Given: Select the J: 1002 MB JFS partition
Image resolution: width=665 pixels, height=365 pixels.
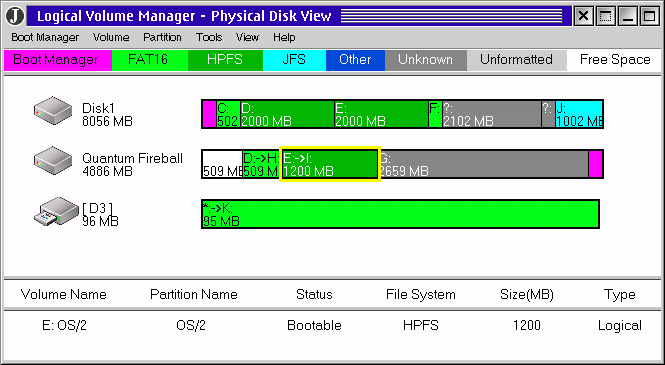Looking at the screenshot, I should click(x=579, y=114).
